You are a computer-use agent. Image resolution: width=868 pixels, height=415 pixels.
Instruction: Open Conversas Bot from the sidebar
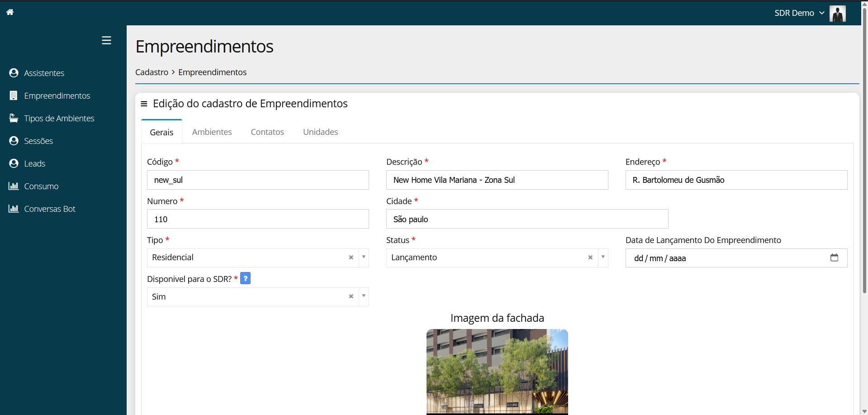coord(49,209)
